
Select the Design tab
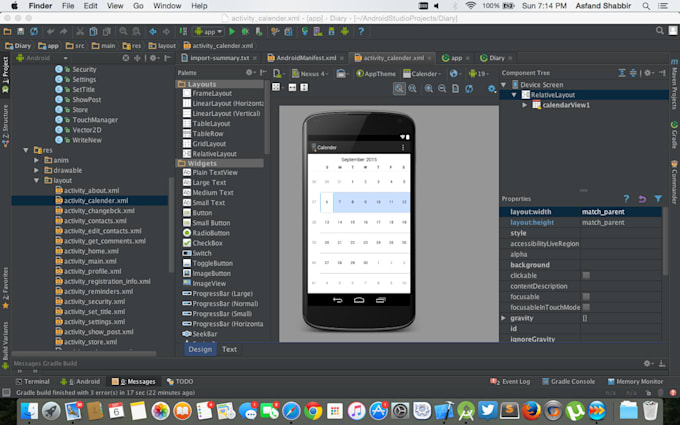point(200,349)
